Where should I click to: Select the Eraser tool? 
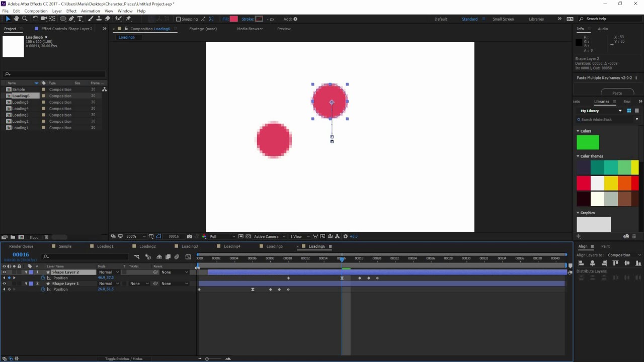(108, 19)
